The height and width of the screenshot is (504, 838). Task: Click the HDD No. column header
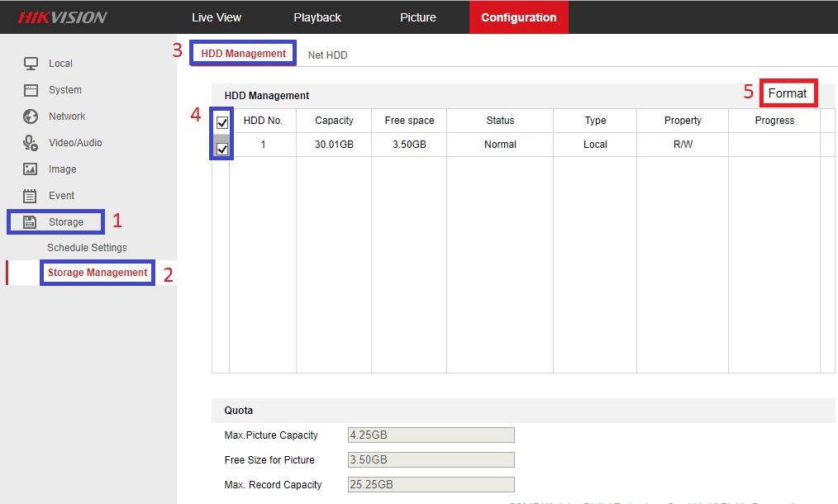[263, 121]
